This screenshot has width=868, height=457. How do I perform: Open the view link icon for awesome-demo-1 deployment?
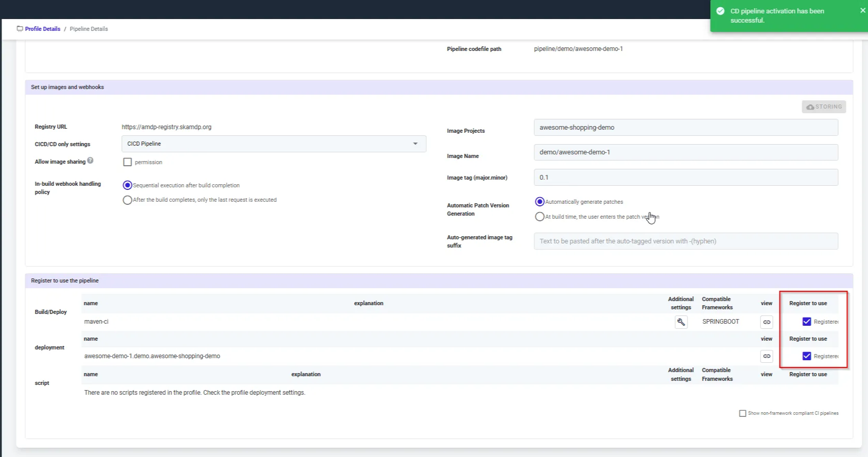[x=766, y=356]
